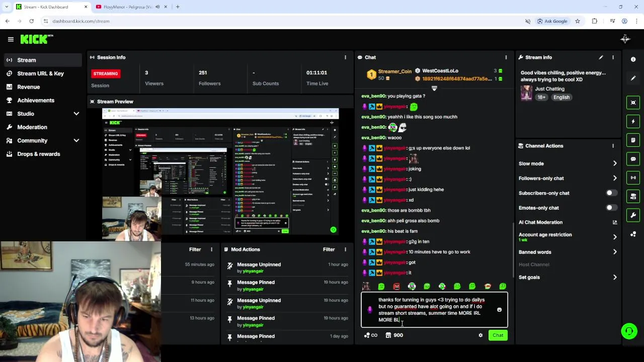Open Moderation page
This screenshot has height=362, width=644.
[x=43, y=127]
